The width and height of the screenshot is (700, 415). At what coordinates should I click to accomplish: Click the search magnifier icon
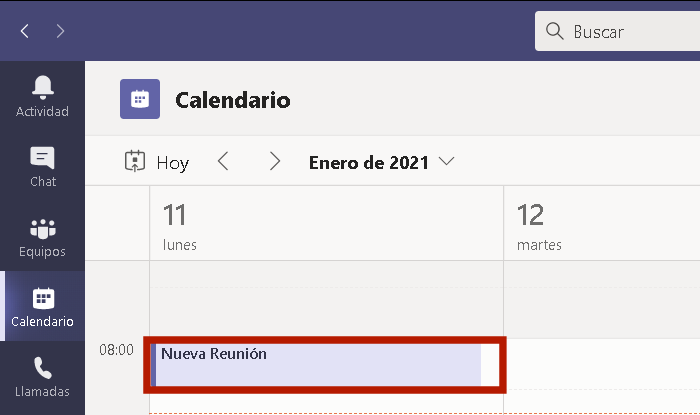(554, 31)
